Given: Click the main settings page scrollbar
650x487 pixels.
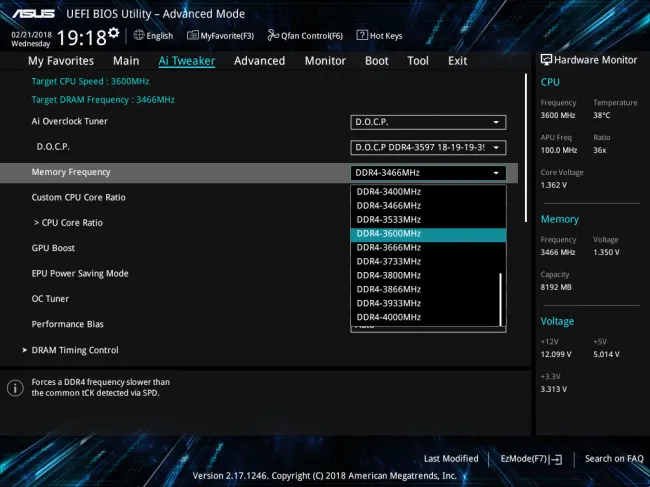Looking at the screenshot, I should click(x=526, y=148).
